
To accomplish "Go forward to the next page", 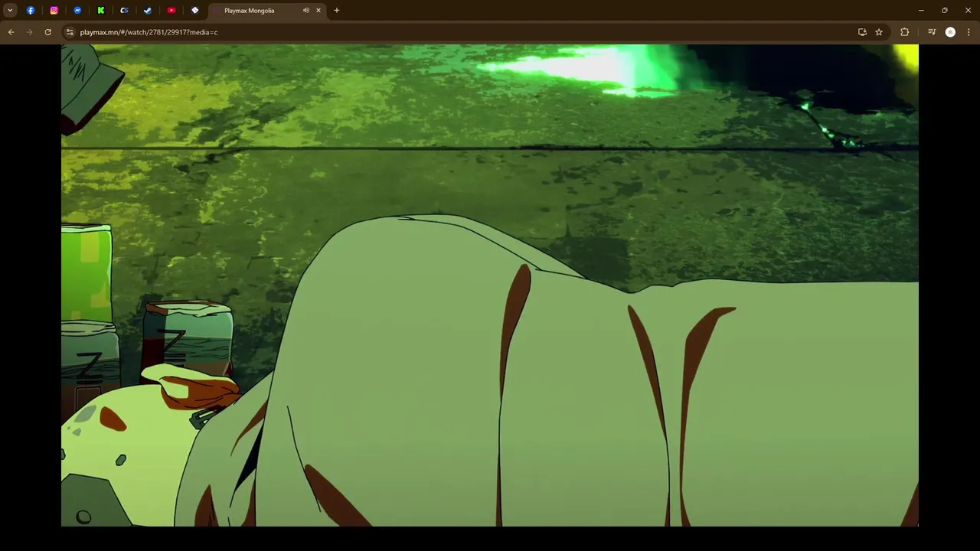I will (x=30, y=32).
